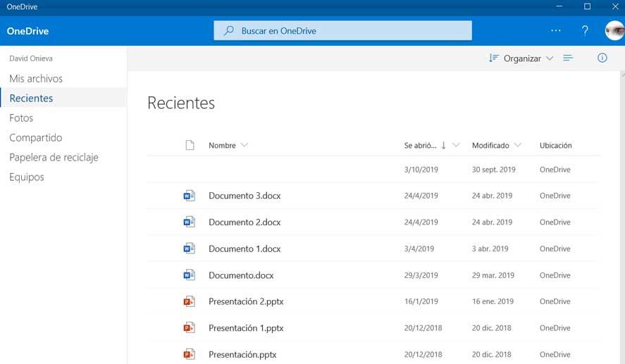Viewport: 625px width, 364px height.
Task: Expand the Modificado column dropdown
Action: pos(517,145)
